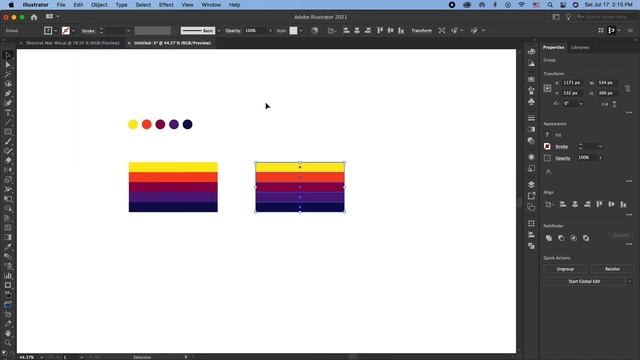Click the Stroke link in Appearance
This screenshot has width=640, height=360.
pos(562,147)
